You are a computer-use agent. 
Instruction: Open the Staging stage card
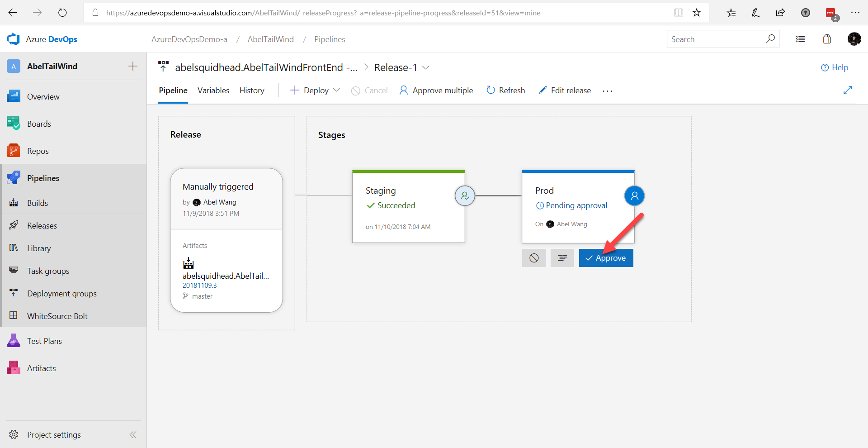409,207
